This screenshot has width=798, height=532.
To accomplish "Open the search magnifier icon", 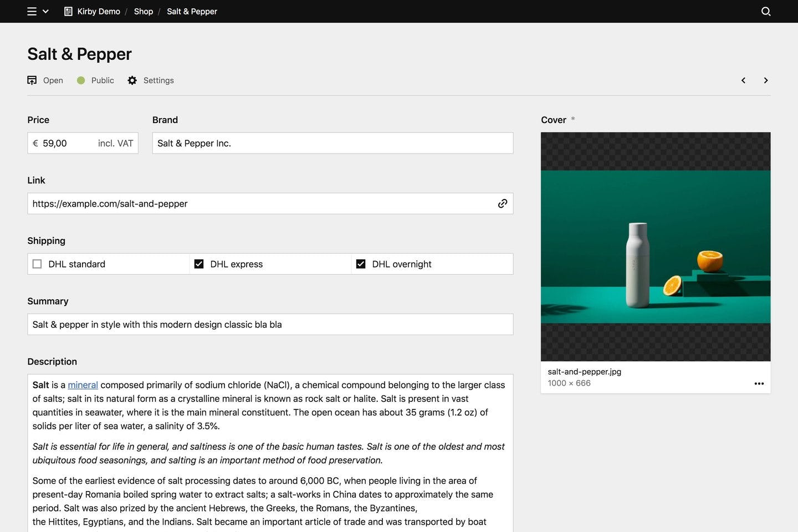I will [766, 11].
